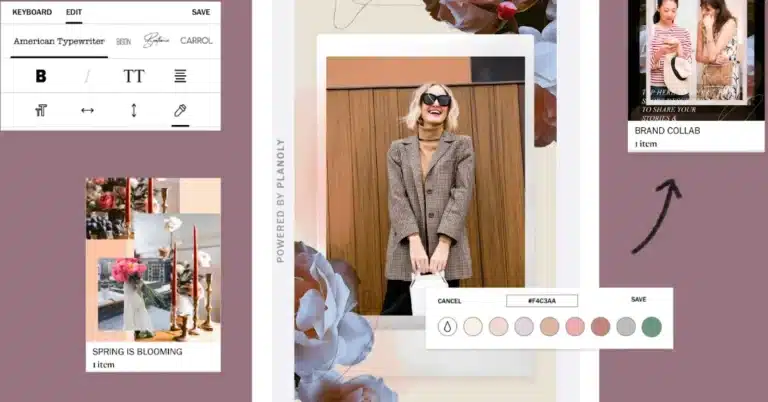Click the text alignment icon

[180, 76]
